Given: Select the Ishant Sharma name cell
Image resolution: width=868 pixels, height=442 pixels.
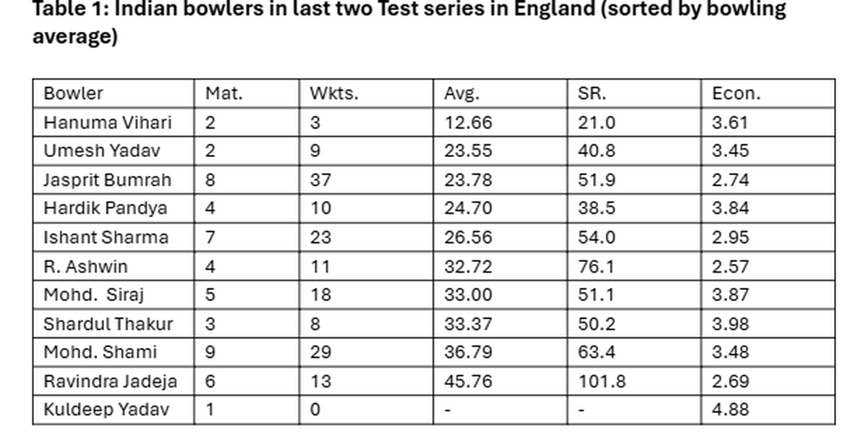Looking at the screenshot, I should click(106, 237).
